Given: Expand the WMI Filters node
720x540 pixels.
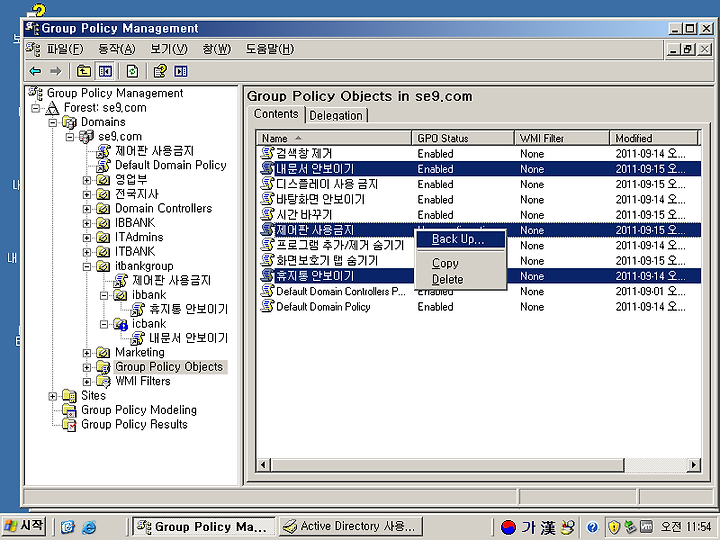Looking at the screenshot, I should click(x=87, y=382).
